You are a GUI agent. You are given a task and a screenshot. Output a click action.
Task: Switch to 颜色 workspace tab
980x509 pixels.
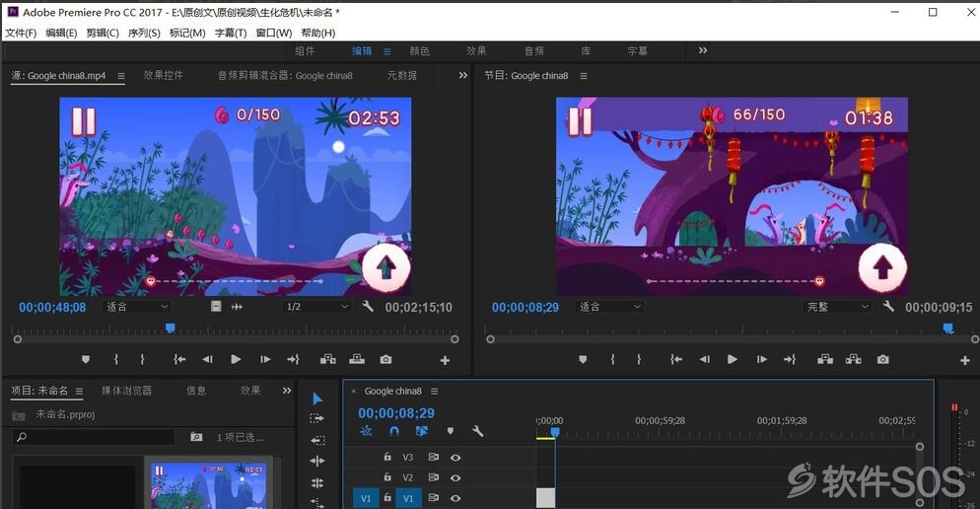pos(419,50)
